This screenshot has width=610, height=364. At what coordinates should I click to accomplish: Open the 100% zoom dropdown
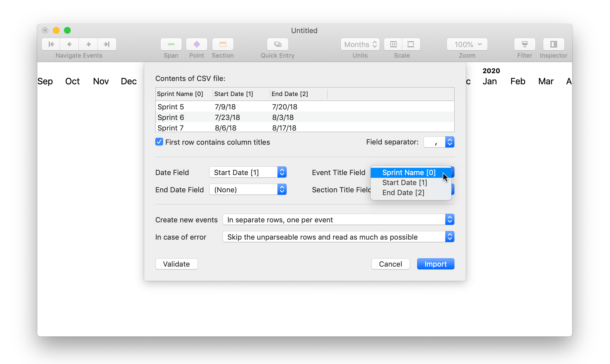[467, 44]
